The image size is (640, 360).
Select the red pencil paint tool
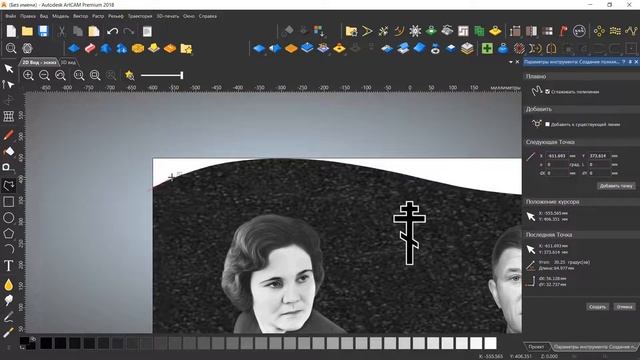[x=9, y=135]
